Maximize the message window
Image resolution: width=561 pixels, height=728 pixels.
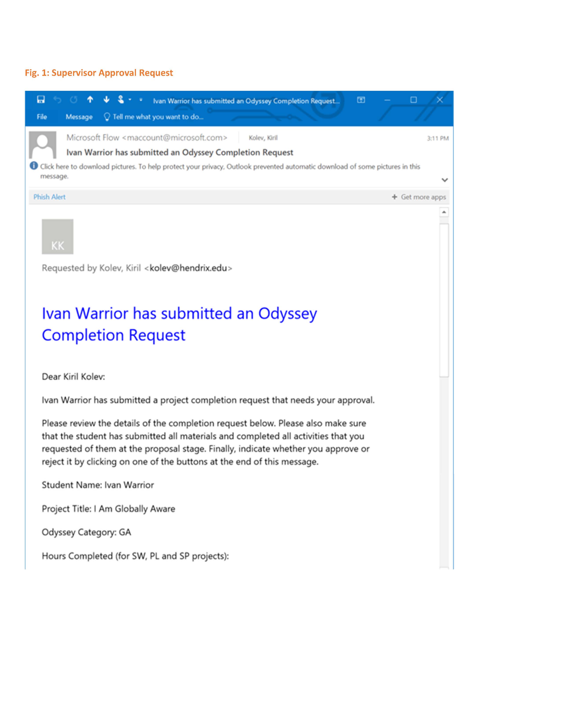point(414,100)
